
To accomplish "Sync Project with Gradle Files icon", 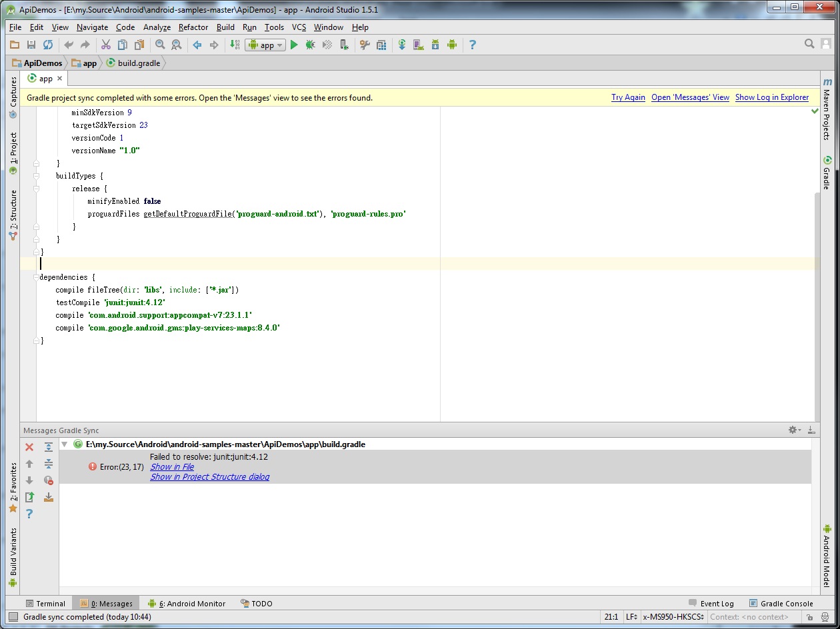I will pyautogui.click(x=402, y=45).
